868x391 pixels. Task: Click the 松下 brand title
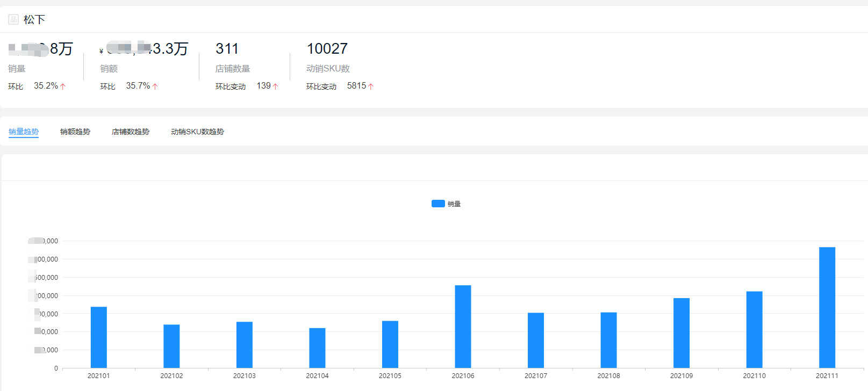pyautogui.click(x=34, y=20)
